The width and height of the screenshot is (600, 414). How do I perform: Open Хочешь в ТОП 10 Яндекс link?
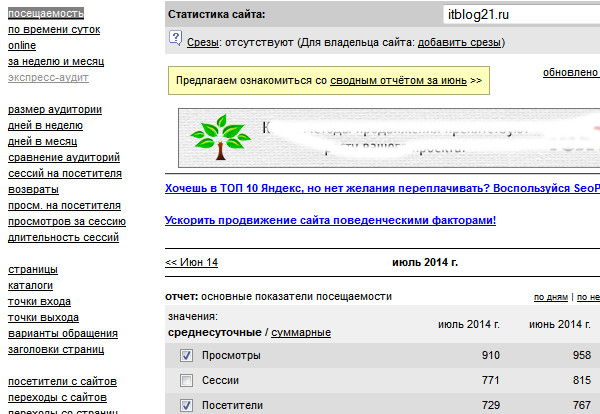(x=382, y=188)
